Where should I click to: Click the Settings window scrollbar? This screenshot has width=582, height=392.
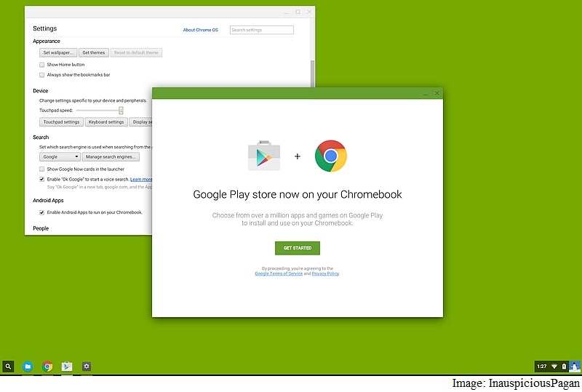coord(313,73)
